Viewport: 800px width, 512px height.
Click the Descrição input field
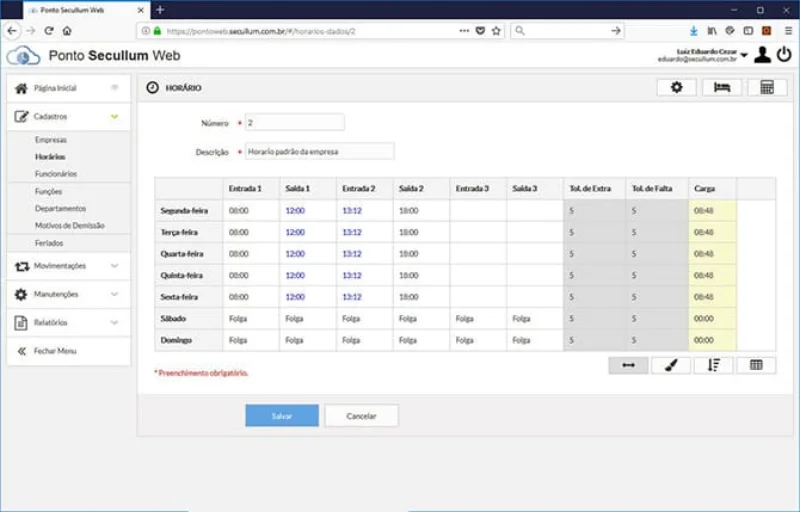point(318,151)
